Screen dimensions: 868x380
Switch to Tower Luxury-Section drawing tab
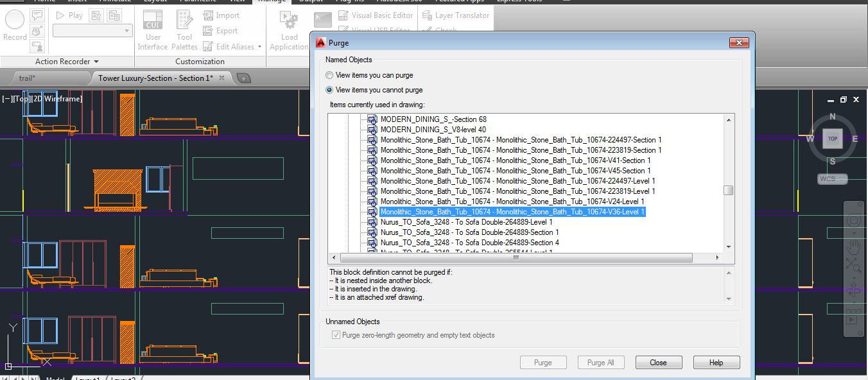[155, 78]
